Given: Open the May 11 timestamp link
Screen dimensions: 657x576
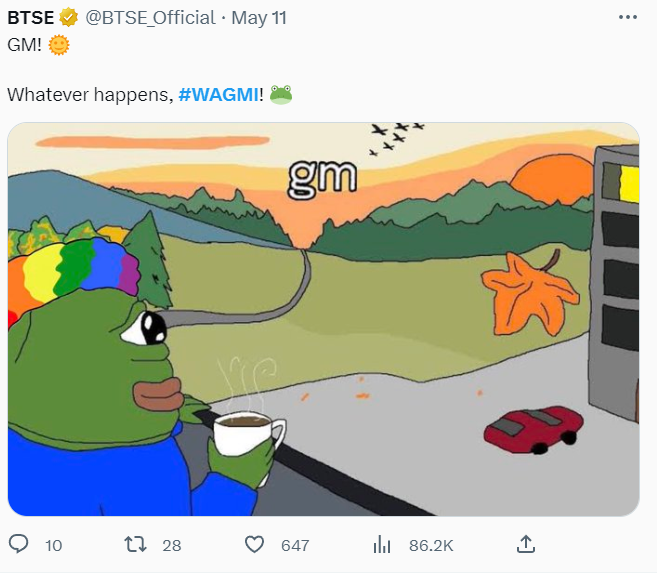Looking at the screenshot, I should (x=259, y=18).
